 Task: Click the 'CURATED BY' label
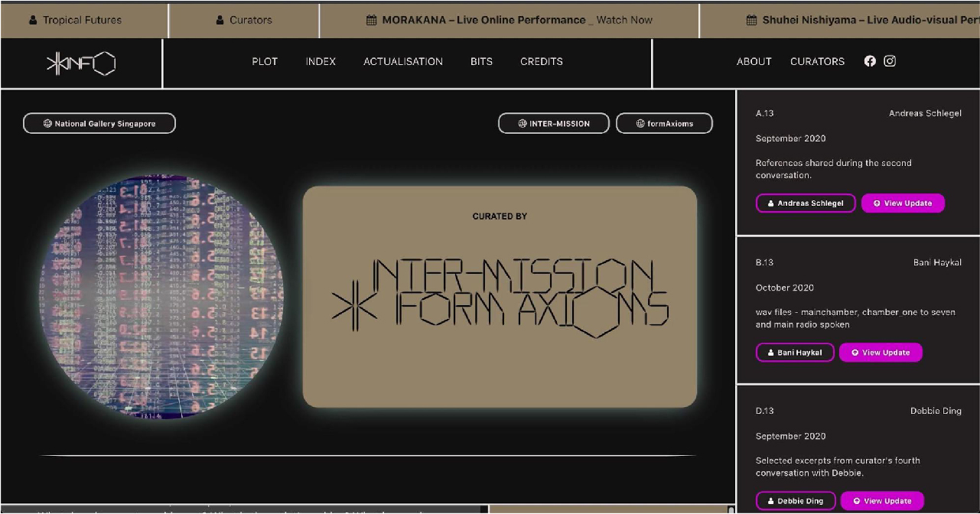(500, 216)
